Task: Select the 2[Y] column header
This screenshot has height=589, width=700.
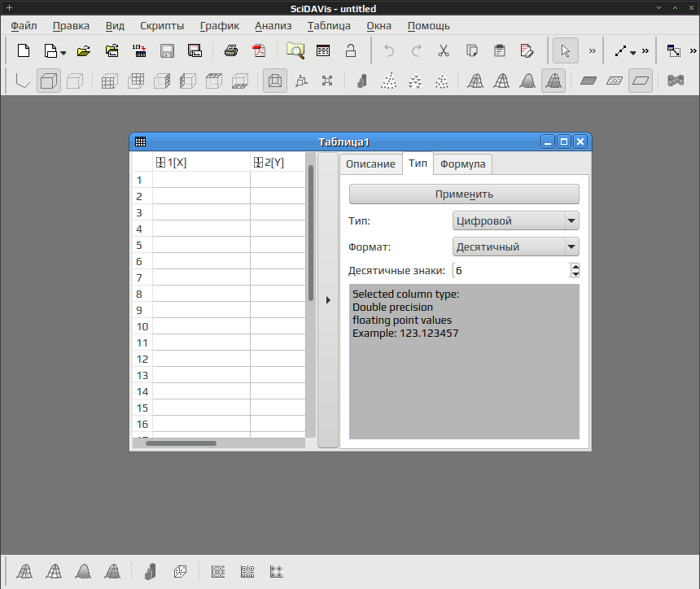Action: [278, 163]
